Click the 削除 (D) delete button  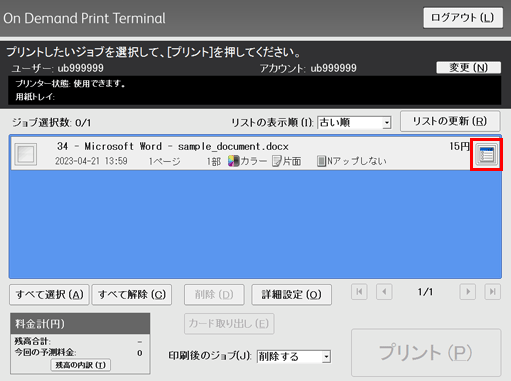214,295
